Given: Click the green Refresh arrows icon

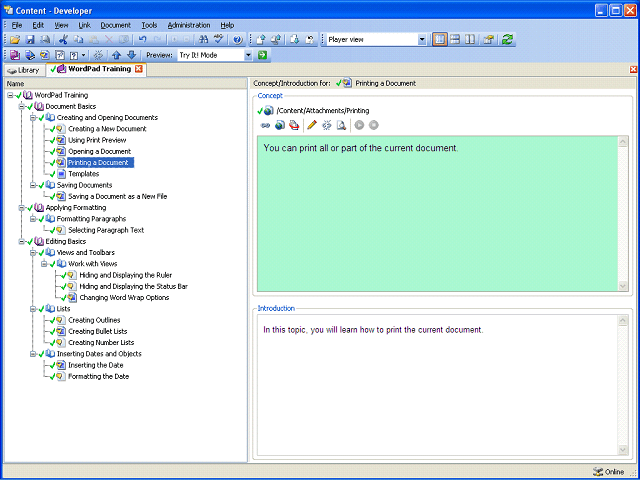Looking at the screenshot, I should [507, 40].
